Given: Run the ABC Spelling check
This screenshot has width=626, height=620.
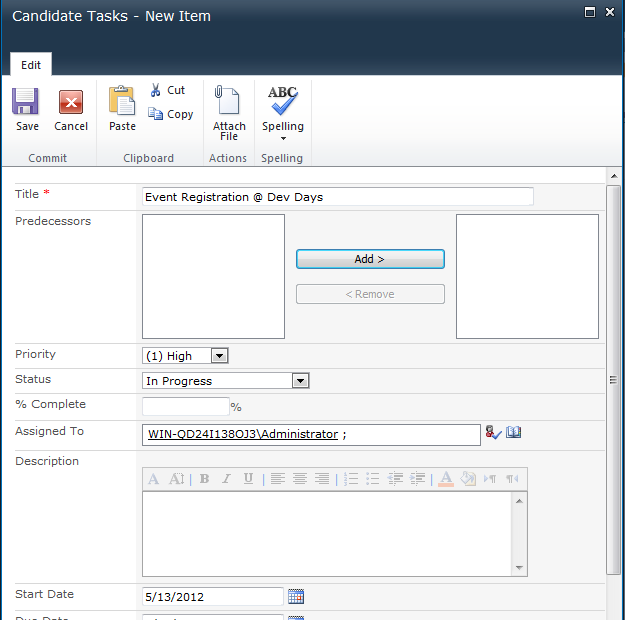Looking at the screenshot, I should coord(282,100).
